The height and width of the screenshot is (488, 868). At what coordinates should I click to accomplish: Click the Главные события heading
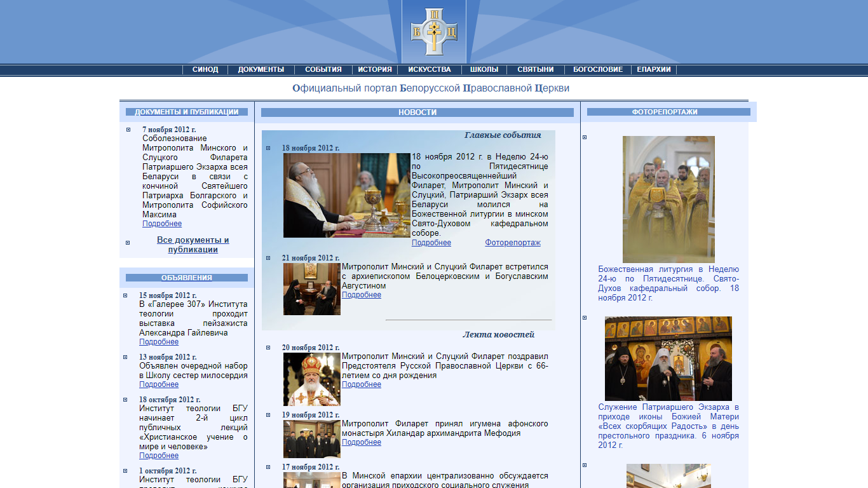click(x=503, y=135)
